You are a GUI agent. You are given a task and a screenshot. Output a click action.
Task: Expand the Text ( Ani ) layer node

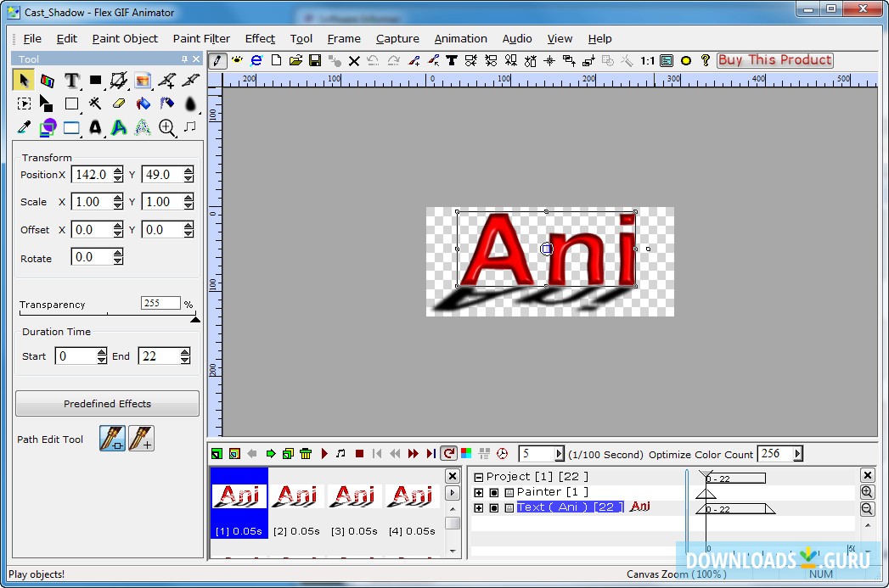[x=479, y=507]
